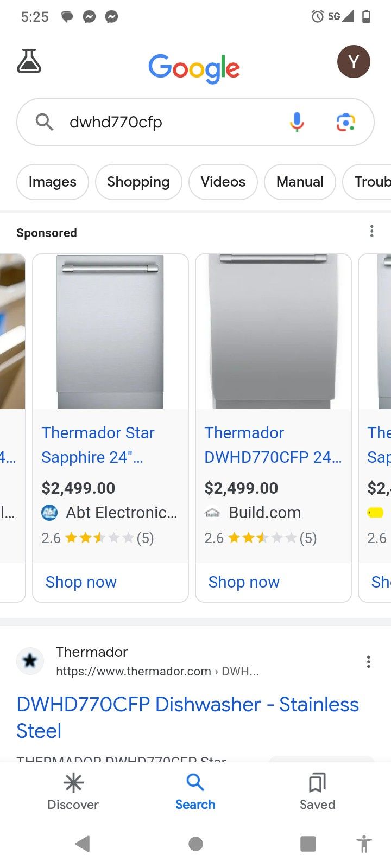Tap the microphone voice search icon
Screen dimensions: 391x868
click(x=297, y=122)
